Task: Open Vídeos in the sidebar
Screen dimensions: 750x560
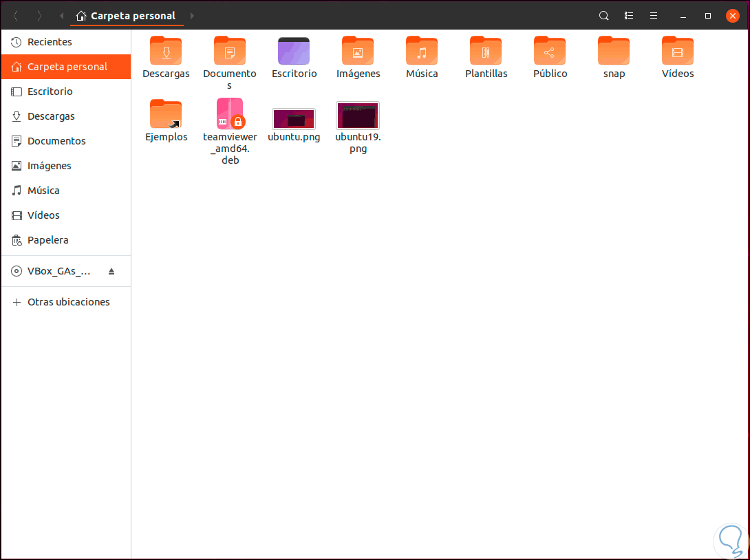Action: [66, 215]
